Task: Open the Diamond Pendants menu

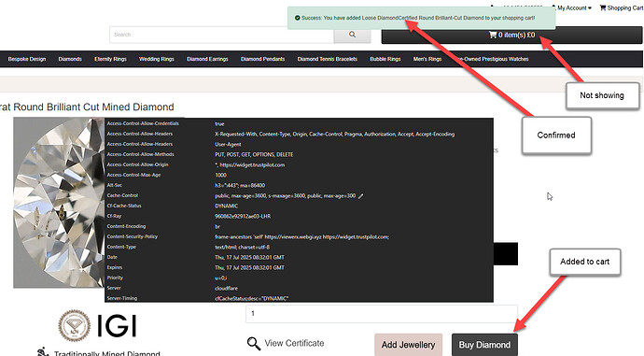Action: click(x=263, y=59)
